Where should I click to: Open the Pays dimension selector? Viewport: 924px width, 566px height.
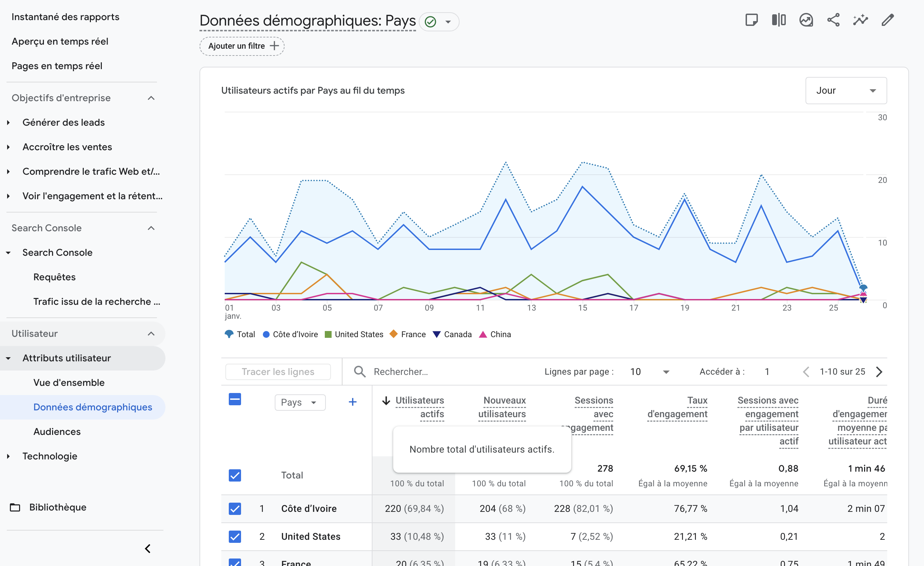click(300, 402)
